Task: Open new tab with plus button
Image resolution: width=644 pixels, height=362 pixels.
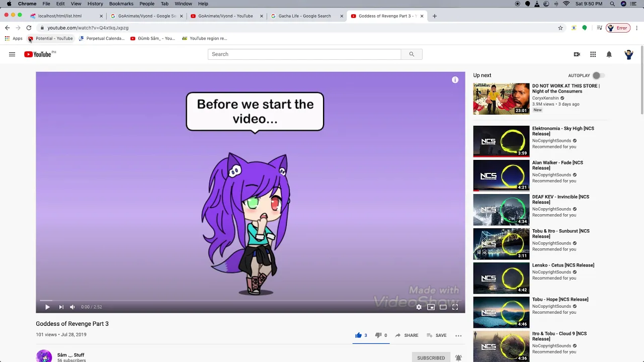Action: (x=435, y=16)
